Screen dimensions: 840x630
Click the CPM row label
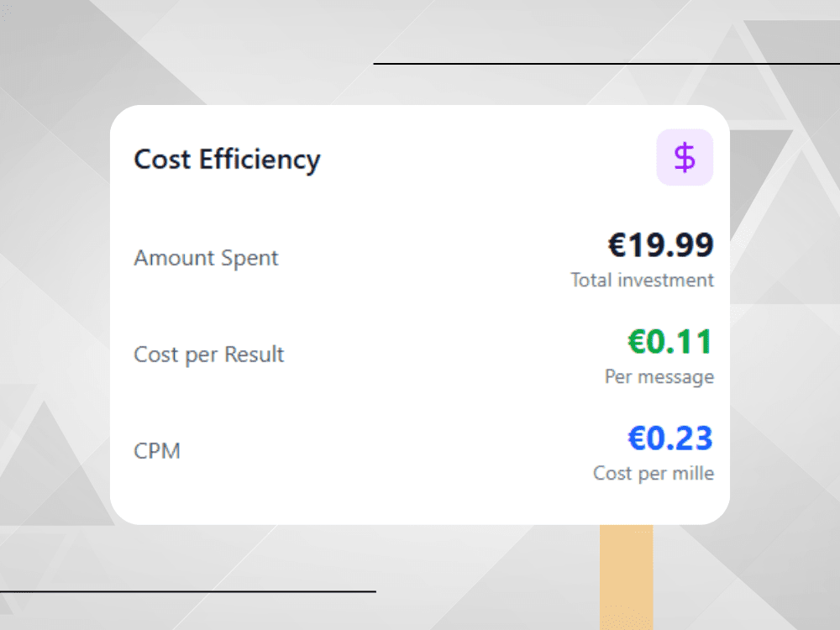tap(157, 451)
